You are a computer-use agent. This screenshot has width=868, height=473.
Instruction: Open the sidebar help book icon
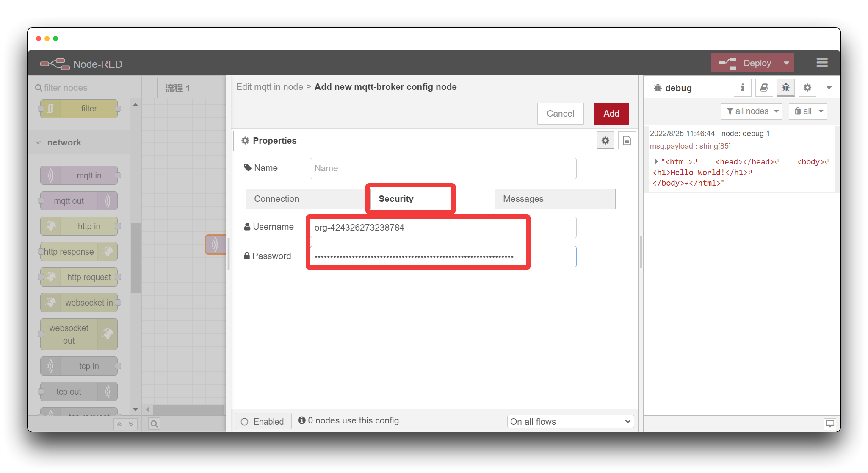(764, 88)
